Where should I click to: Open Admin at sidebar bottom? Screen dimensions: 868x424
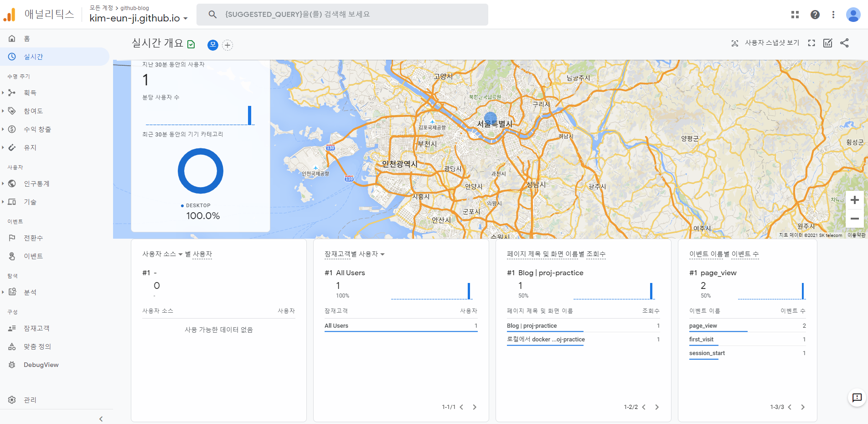pos(55,400)
